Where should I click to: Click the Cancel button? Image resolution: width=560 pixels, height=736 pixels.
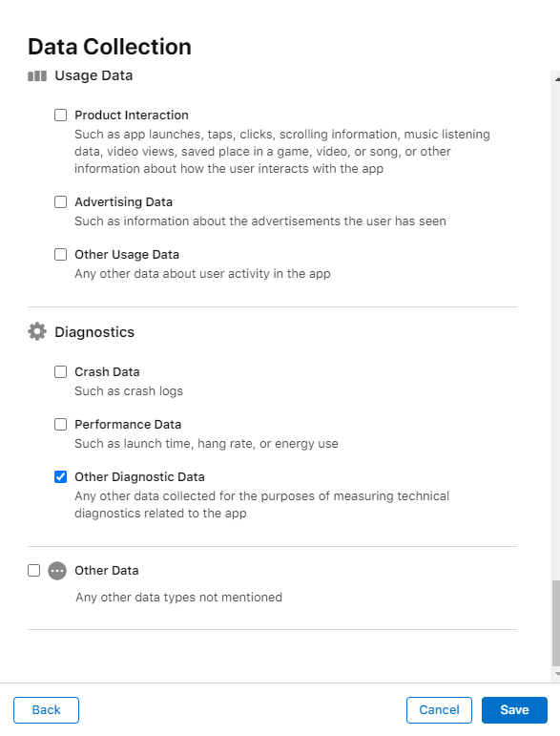tap(439, 709)
